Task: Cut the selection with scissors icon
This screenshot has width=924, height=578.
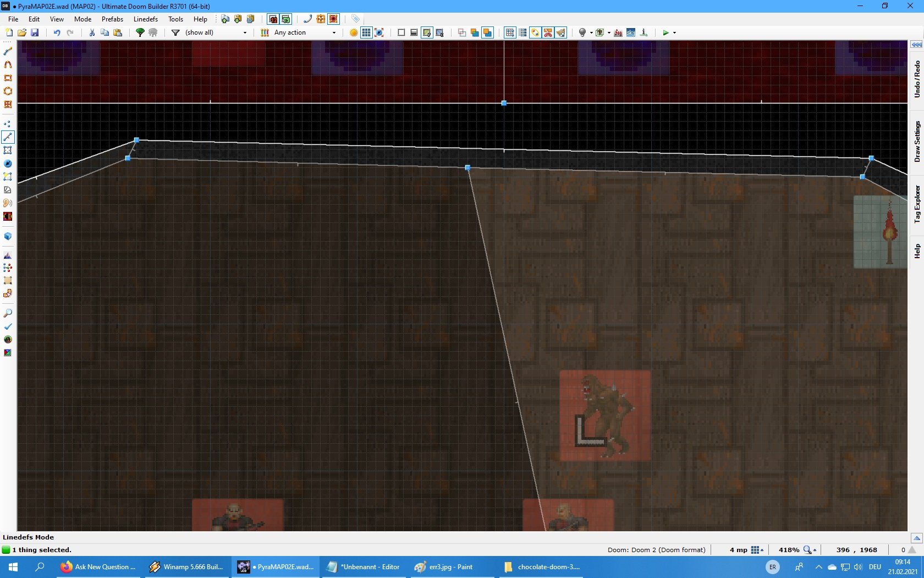Action: pos(92,32)
